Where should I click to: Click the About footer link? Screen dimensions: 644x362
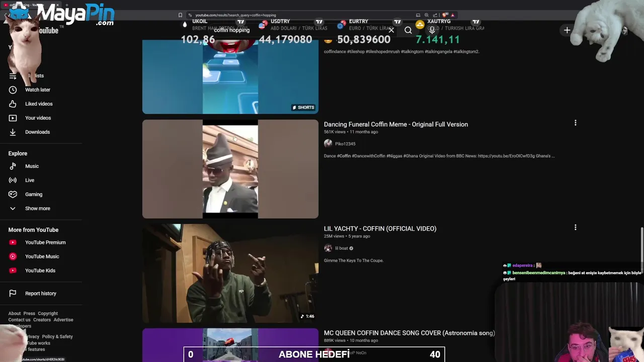click(x=15, y=313)
